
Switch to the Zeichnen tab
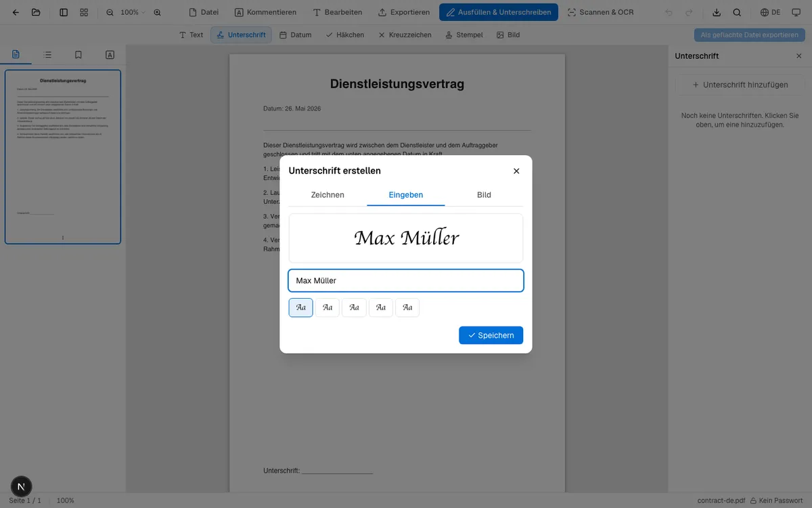click(328, 195)
